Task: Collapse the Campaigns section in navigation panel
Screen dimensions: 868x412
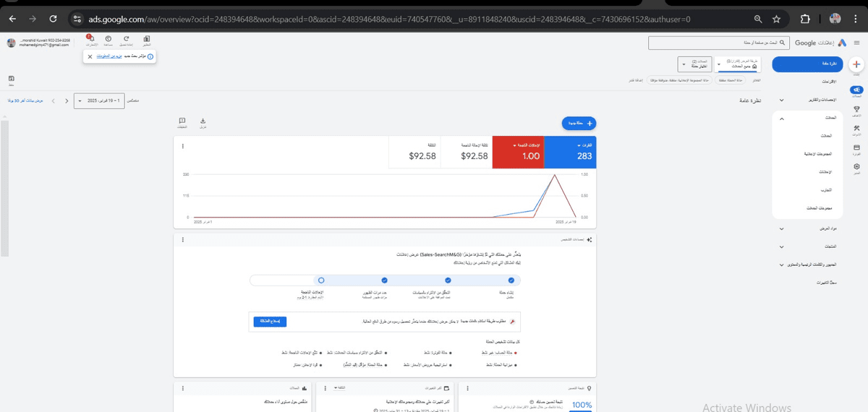Action: (781, 118)
